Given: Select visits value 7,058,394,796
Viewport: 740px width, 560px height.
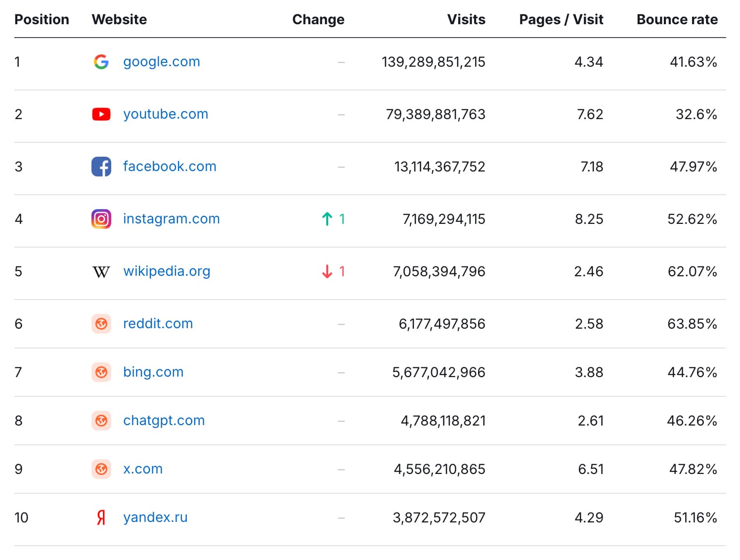Looking at the screenshot, I should pos(439,271).
